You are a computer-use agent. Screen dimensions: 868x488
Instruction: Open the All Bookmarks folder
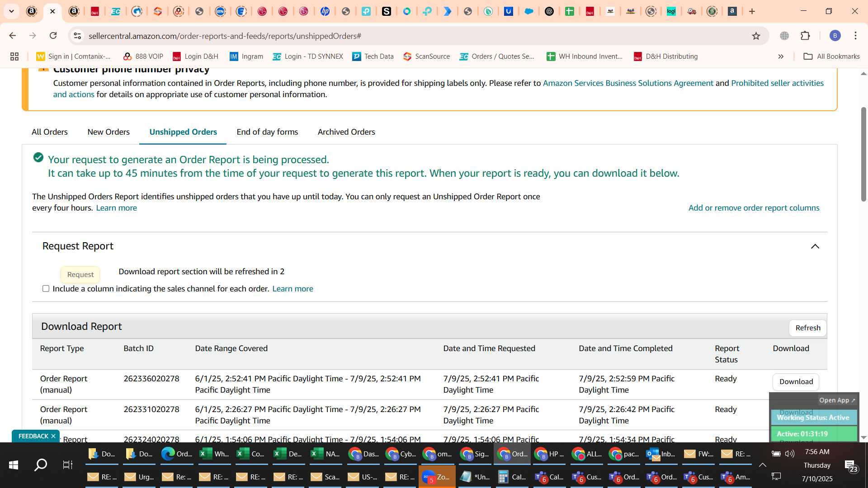tap(831, 56)
